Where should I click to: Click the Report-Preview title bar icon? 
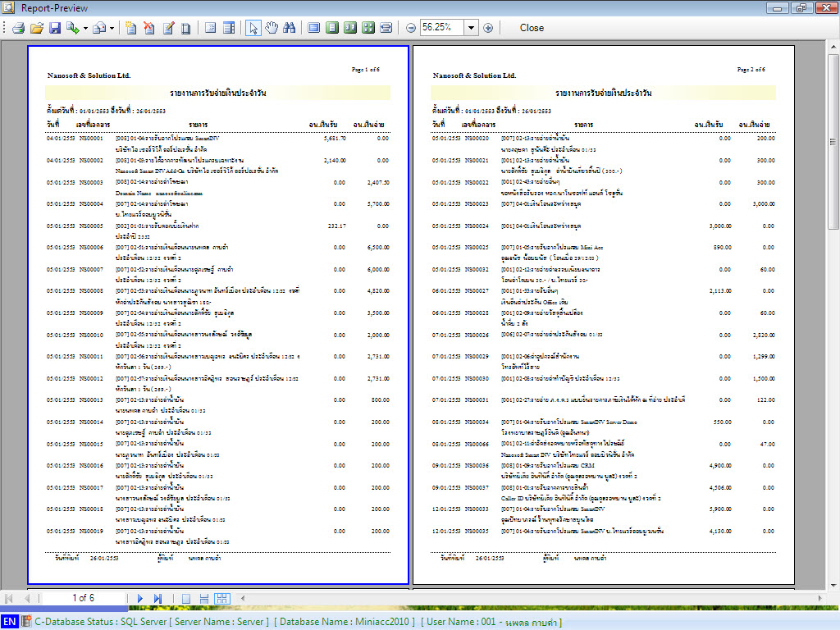click(8, 8)
